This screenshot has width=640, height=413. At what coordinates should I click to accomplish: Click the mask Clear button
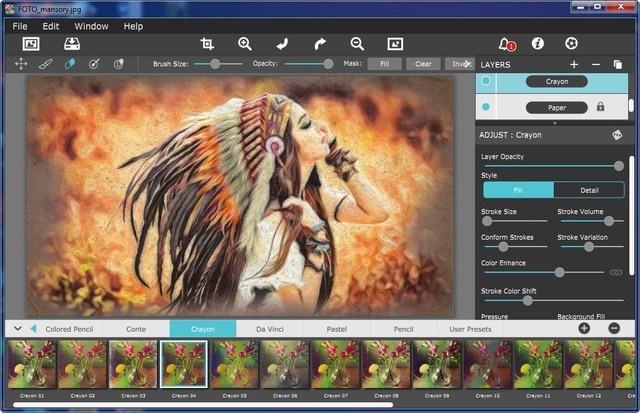pyautogui.click(x=423, y=63)
